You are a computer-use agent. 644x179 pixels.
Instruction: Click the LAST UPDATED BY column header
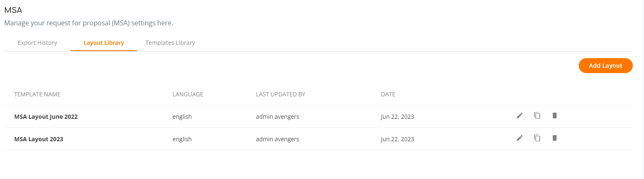click(x=281, y=94)
